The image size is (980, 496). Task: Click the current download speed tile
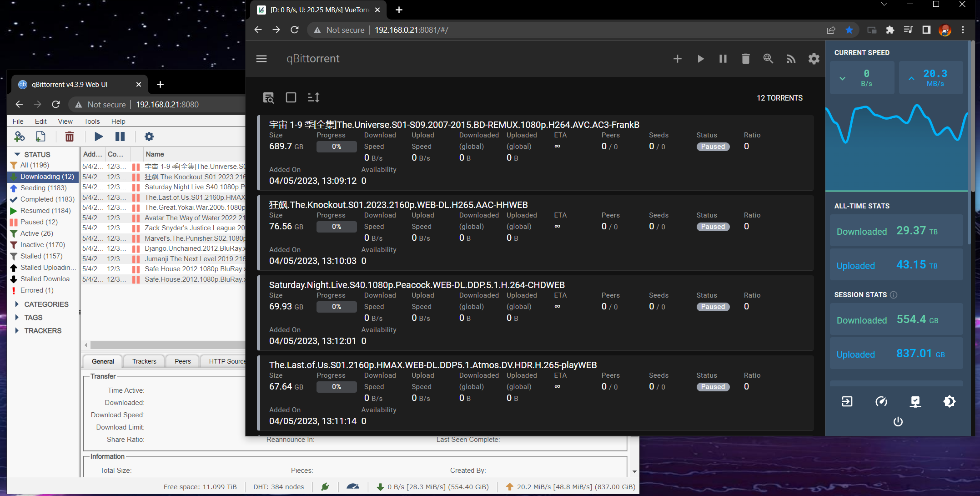(x=862, y=78)
